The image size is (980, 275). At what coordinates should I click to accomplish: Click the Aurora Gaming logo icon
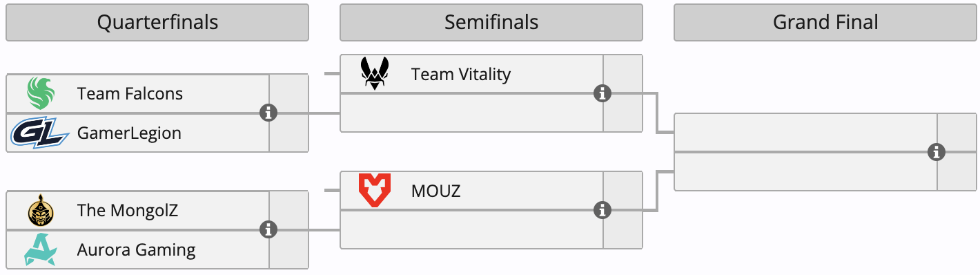tap(40, 249)
